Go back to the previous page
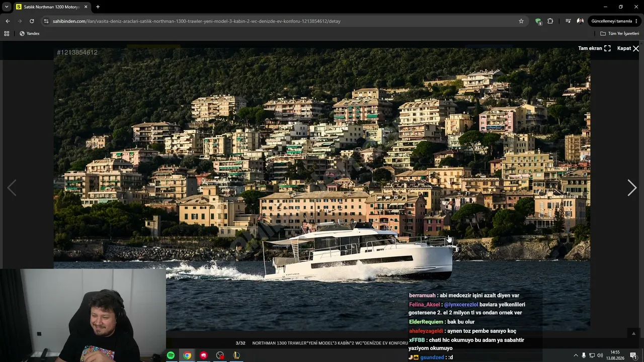 8,21
